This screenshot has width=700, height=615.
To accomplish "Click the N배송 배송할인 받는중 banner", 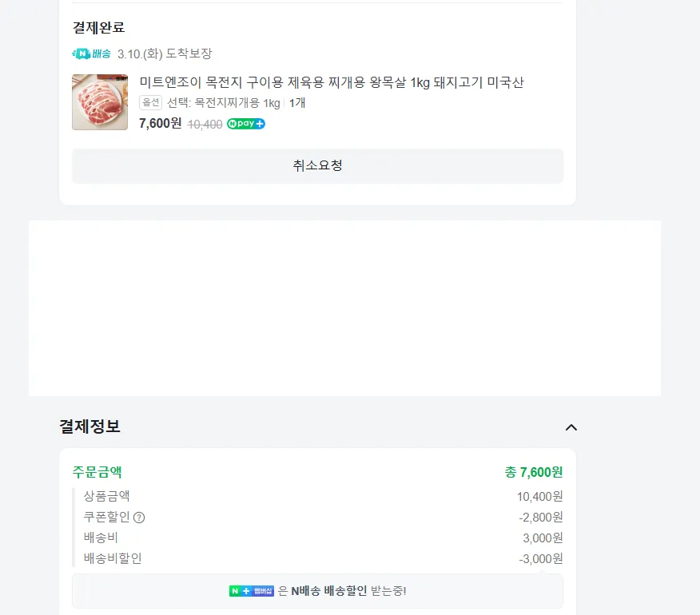I will 317,591.
